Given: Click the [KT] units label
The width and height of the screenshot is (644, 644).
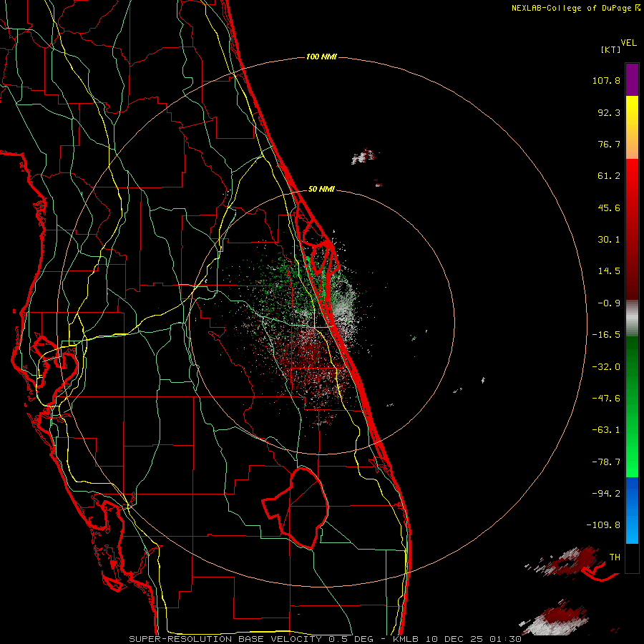Looking at the screenshot, I should click(x=611, y=49).
